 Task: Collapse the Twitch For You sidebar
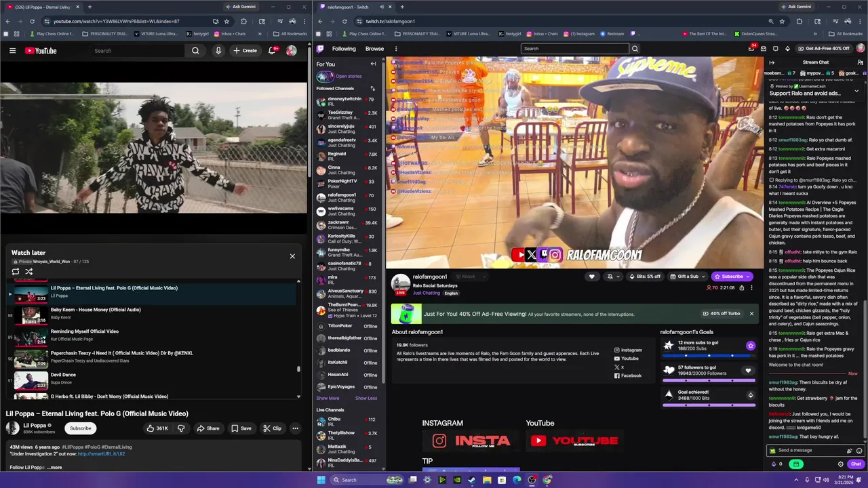coord(373,64)
